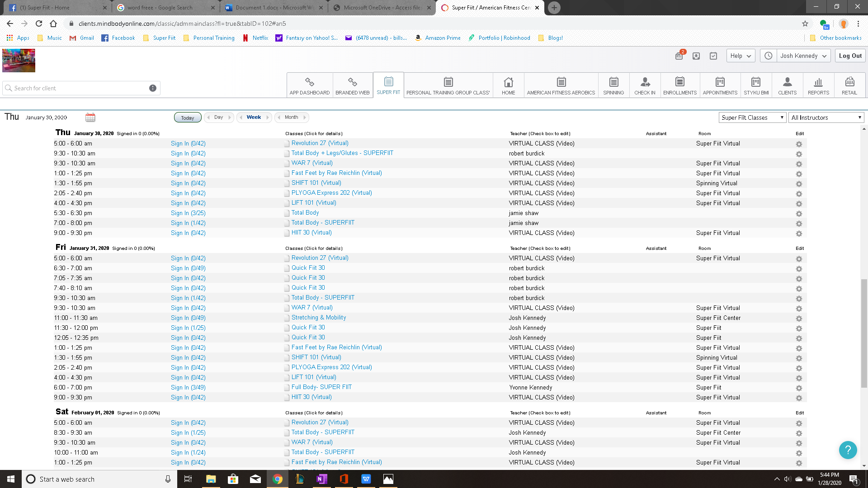Reload the page in Chrome
The height and width of the screenshot is (488, 868).
[39, 23]
